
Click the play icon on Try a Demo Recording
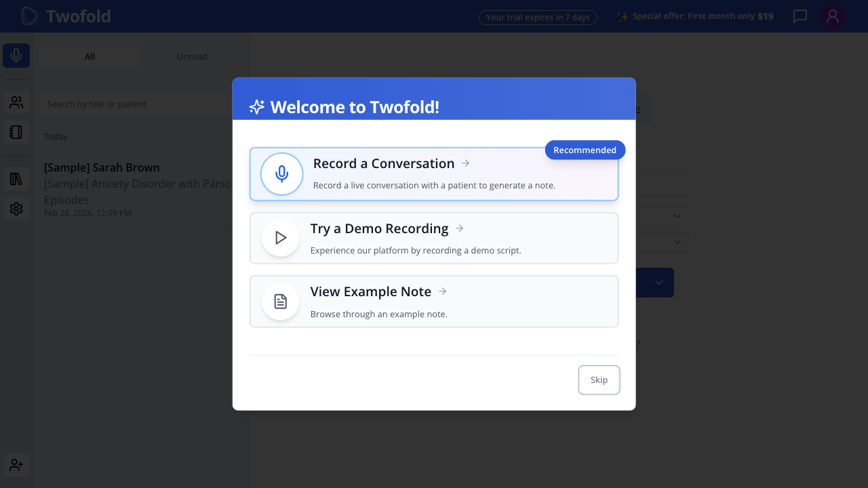click(x=280, y=237)
